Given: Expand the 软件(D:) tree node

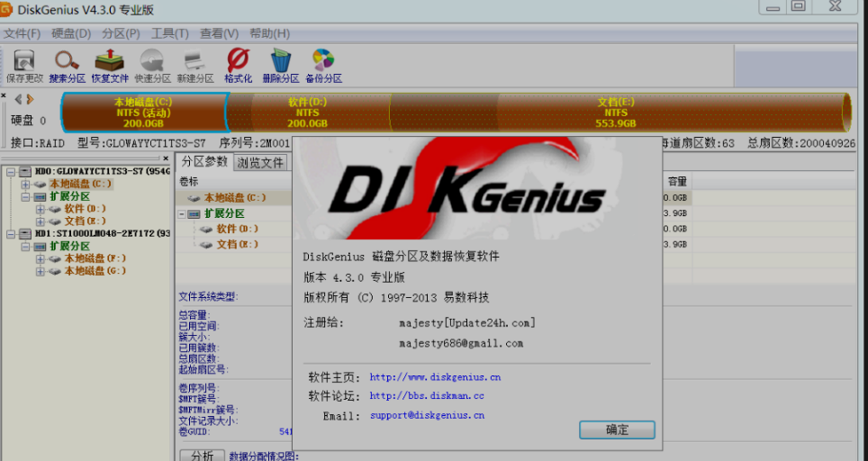Looking at the screenshot, I should [x=40, y=209].
